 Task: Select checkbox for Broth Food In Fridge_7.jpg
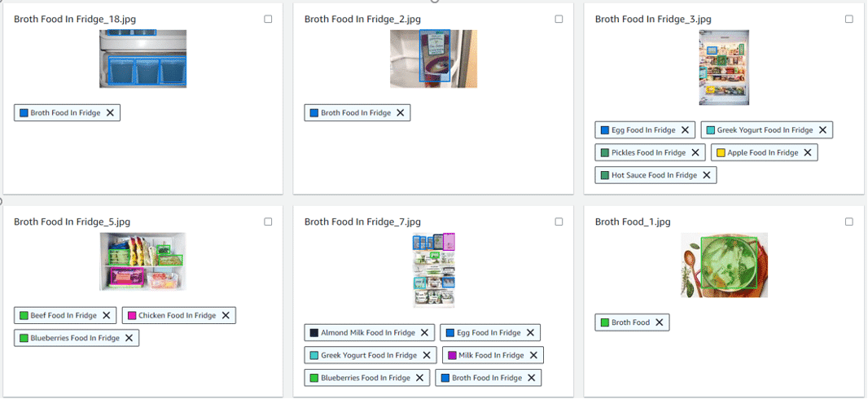[x=559, y=221]
